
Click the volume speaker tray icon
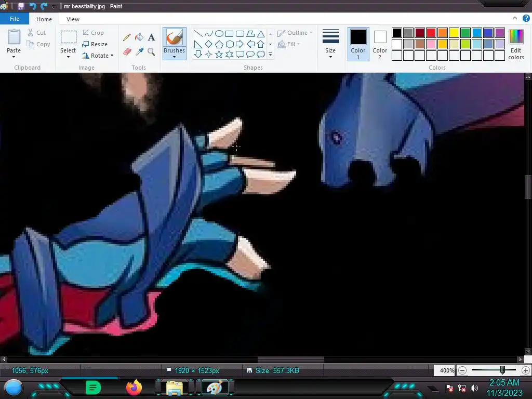[474, 388]
